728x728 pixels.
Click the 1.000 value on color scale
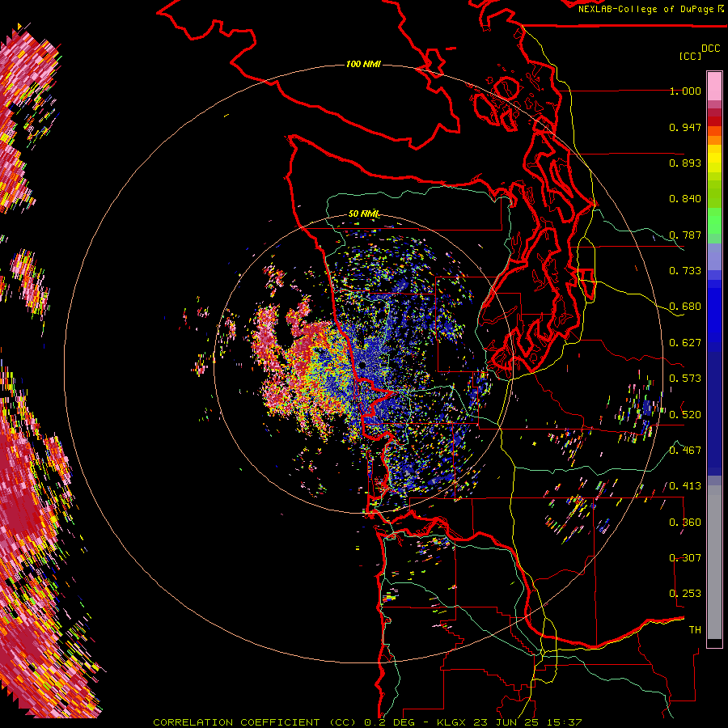pyautogui.click(x=685, y=91)
